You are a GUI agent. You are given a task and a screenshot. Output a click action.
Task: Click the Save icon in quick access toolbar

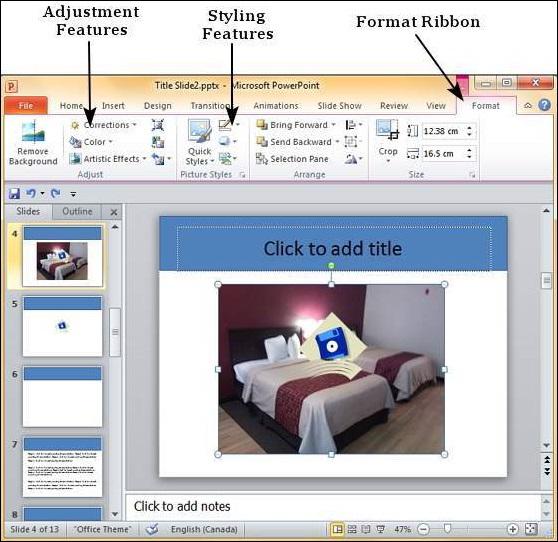14,194
